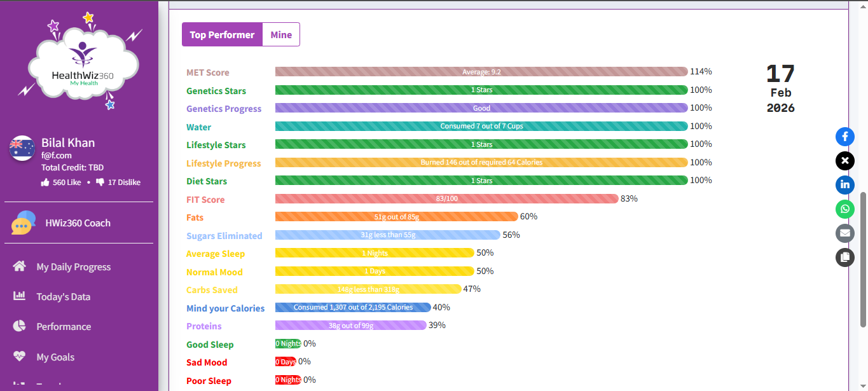This screenshot has height=391, width=868.
Task: Open Today's Data from the sidebar
Action: tap(64, 297)
